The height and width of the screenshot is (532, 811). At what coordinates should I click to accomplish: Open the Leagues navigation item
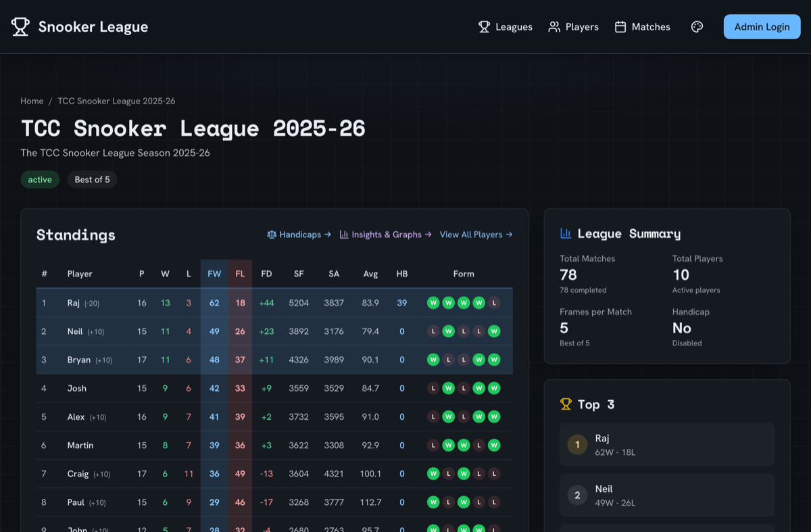[506, 27]
